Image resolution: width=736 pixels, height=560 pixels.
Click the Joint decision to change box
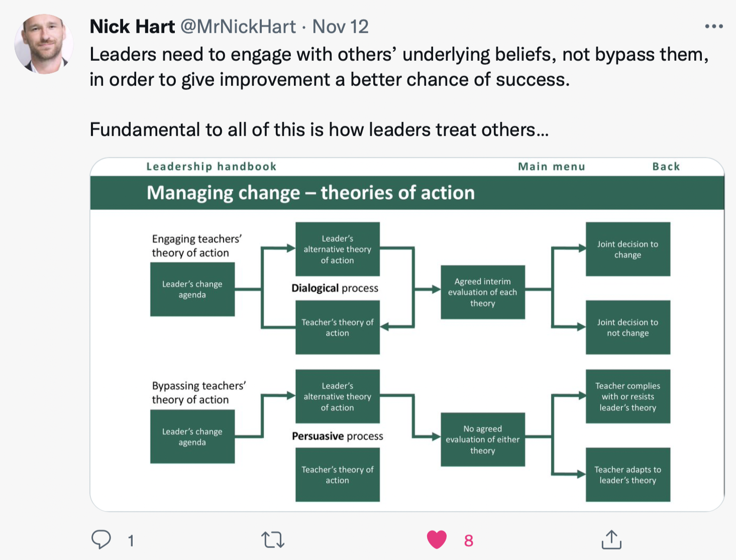tap(627, 249)
